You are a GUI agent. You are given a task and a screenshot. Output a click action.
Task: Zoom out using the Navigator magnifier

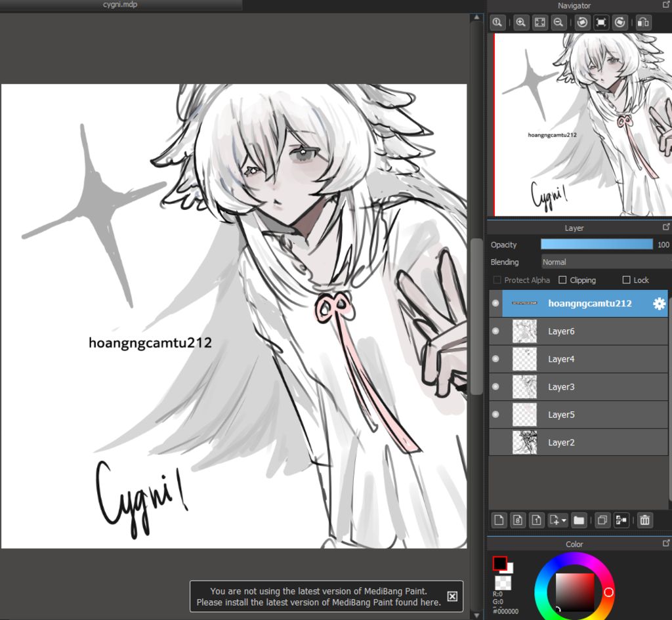click(x=558, y=22)
